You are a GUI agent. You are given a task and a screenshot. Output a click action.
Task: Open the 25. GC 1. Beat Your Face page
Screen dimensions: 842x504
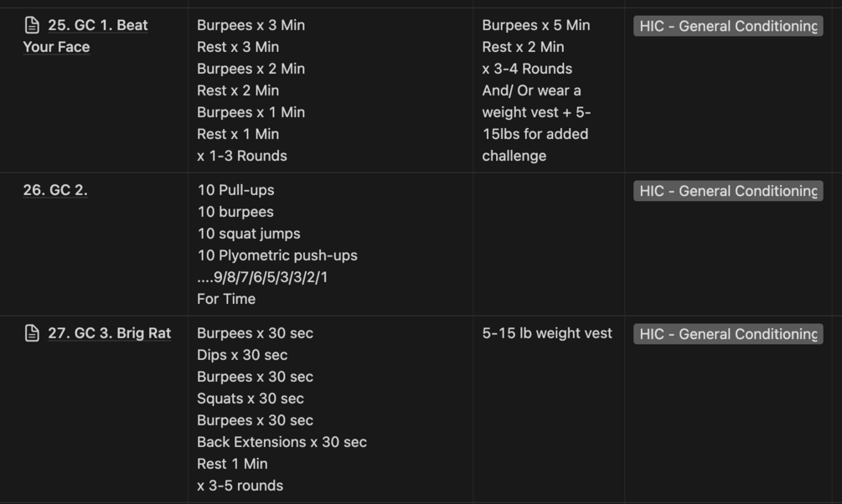tap(85, 36)
